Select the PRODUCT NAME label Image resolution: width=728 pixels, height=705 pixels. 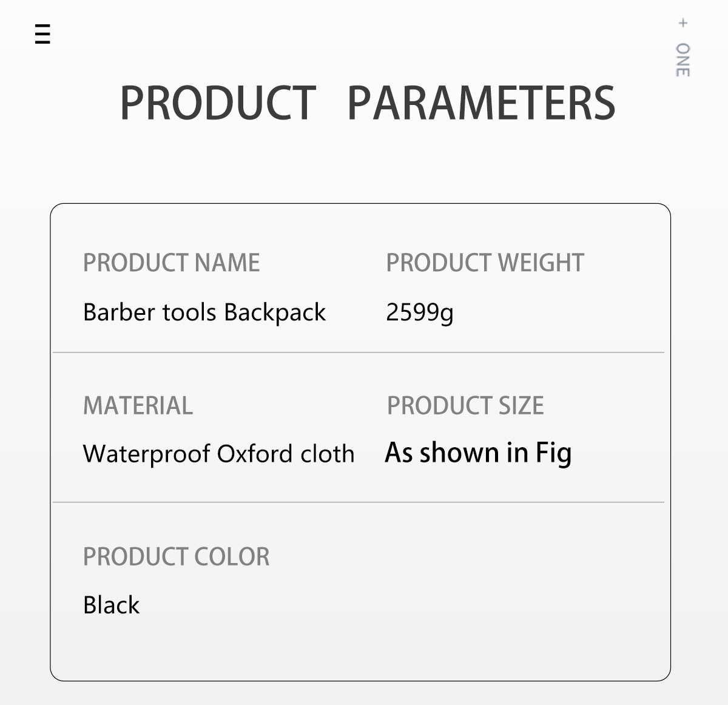click(x=171, y=263)
